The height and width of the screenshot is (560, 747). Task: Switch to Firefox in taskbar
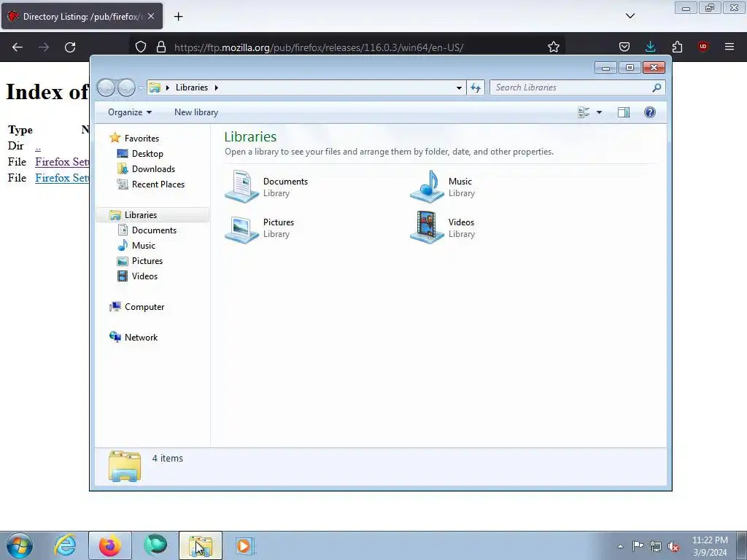point(109,545)
